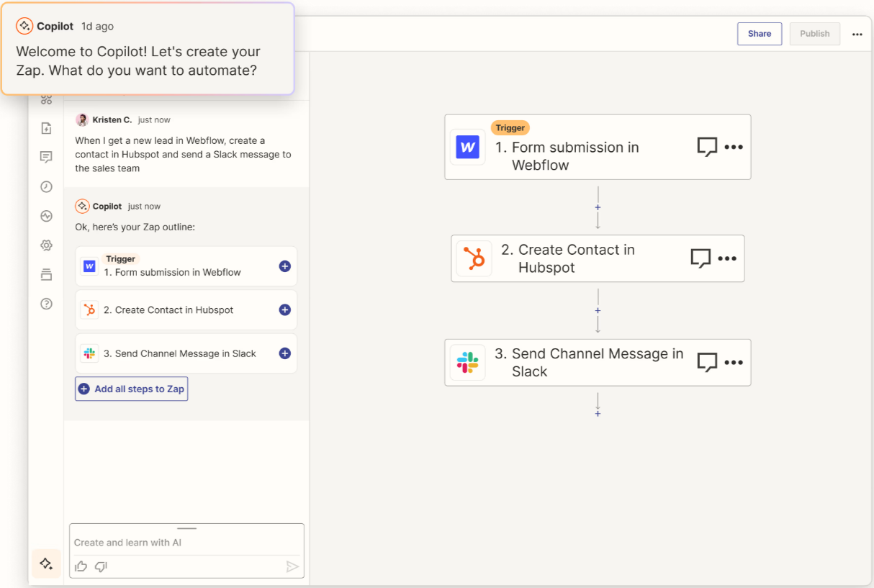Open the help question mark icon

[x=47, y=304]
